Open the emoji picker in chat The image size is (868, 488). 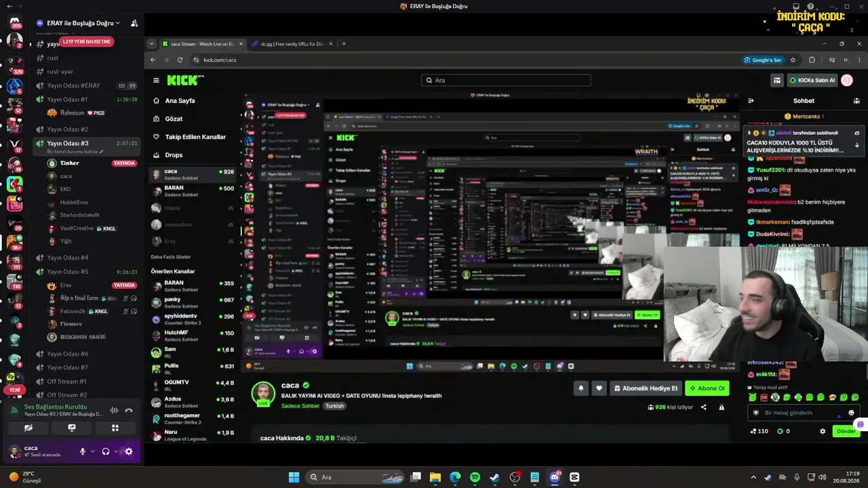pos(852,413)
